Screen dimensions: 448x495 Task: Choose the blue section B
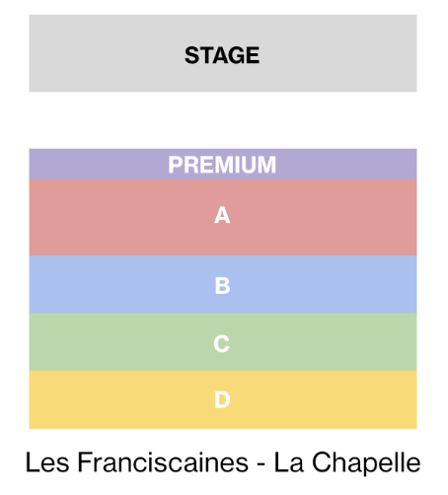point(223,285)
